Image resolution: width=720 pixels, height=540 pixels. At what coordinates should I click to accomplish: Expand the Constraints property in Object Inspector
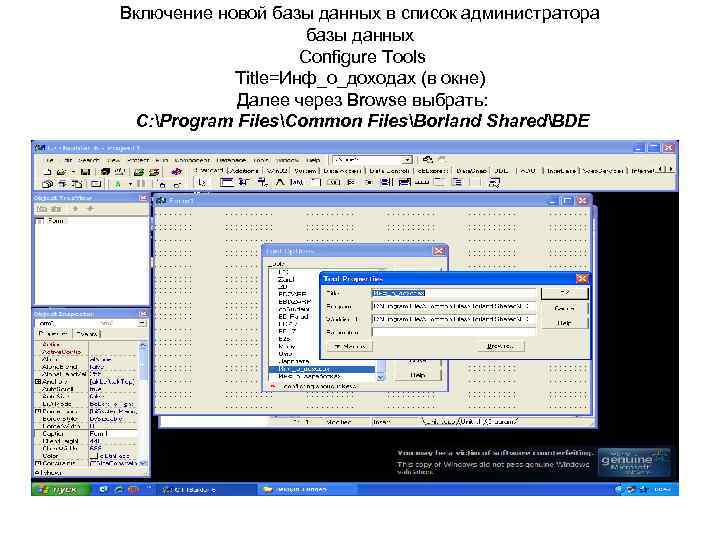[38, 463]
